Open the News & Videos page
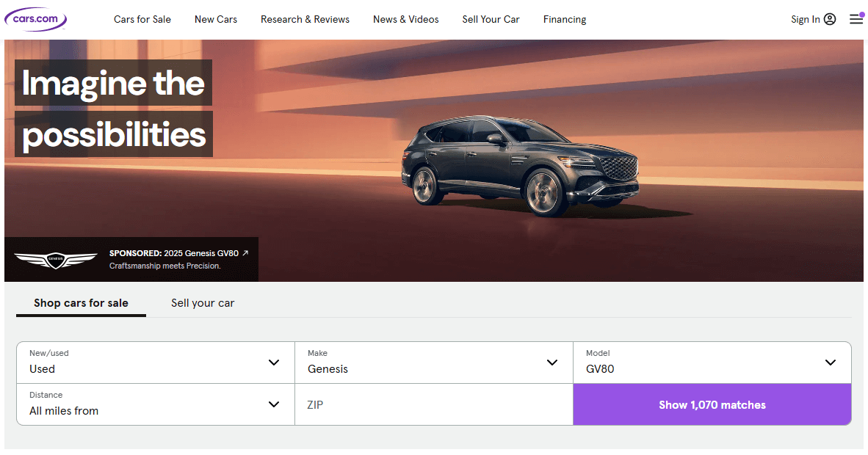The image size is (868, 455). coord(405,19)
